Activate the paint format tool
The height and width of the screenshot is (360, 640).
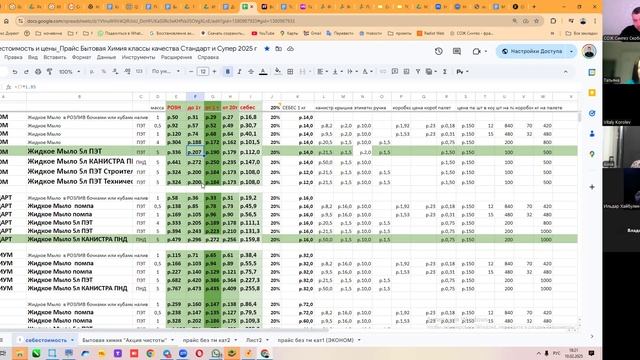(x=49, y=72)
